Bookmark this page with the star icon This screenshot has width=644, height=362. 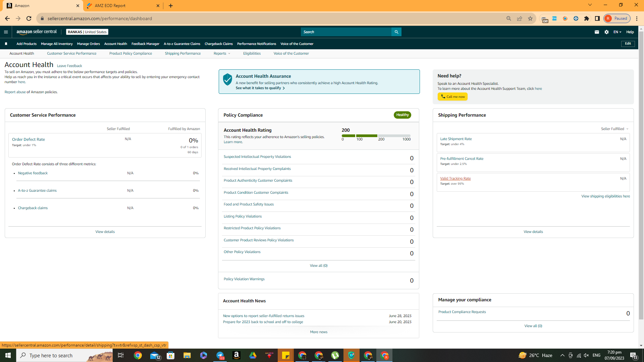coord(530,18)
